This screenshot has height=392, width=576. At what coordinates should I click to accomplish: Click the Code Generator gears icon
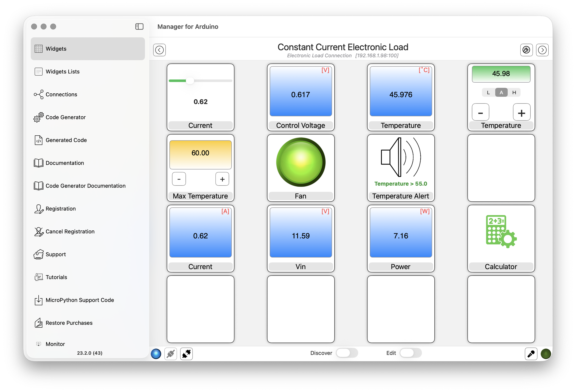point(38,117)
